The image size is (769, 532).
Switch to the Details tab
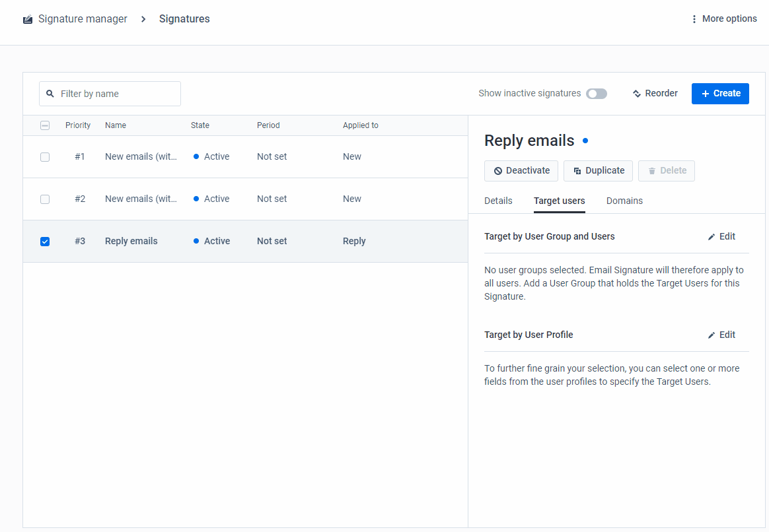pyautogui.click(x=498, y=201)
